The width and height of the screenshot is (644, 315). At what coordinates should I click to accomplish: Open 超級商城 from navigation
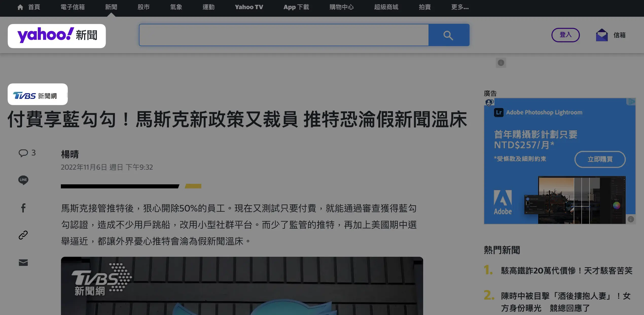pyautogui.click(x=386, y=7)
